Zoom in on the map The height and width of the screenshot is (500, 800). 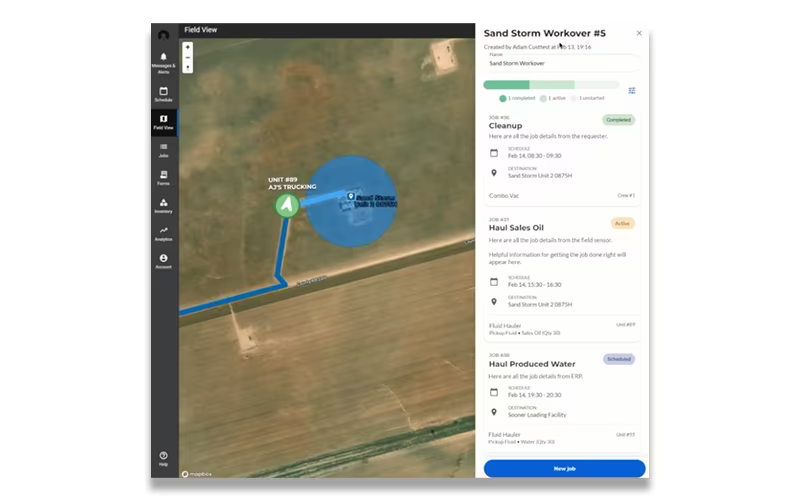188,47
